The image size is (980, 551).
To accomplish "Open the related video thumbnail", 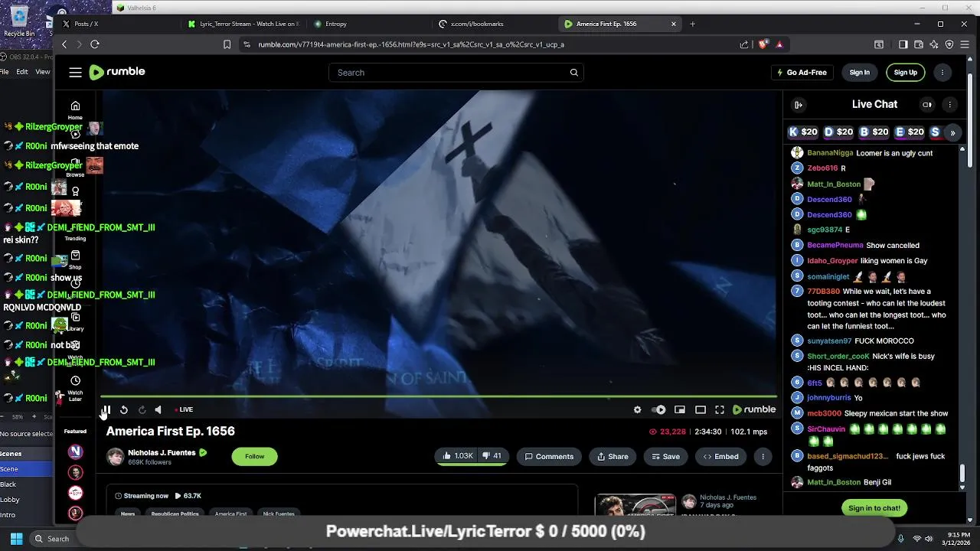I will coord(635,506).
